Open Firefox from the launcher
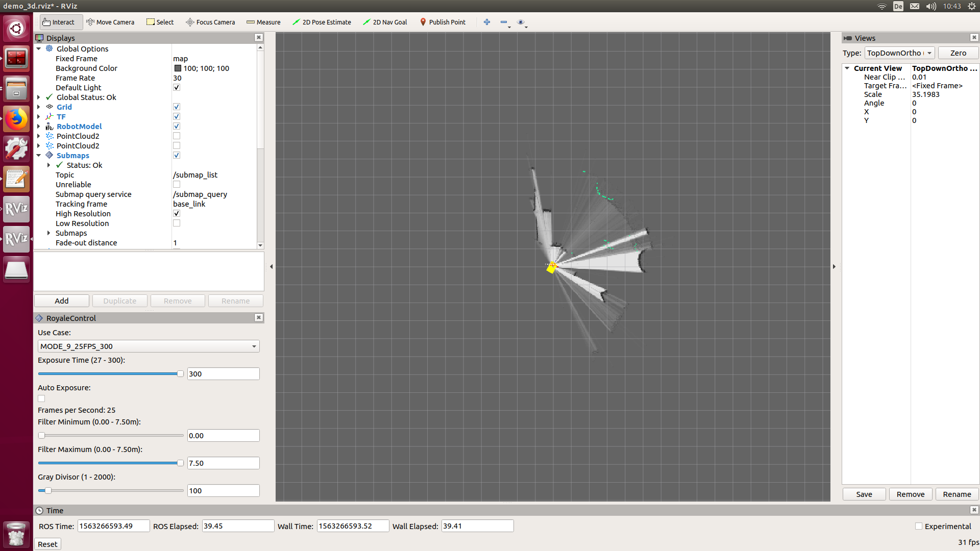 [x=16, y=119]
